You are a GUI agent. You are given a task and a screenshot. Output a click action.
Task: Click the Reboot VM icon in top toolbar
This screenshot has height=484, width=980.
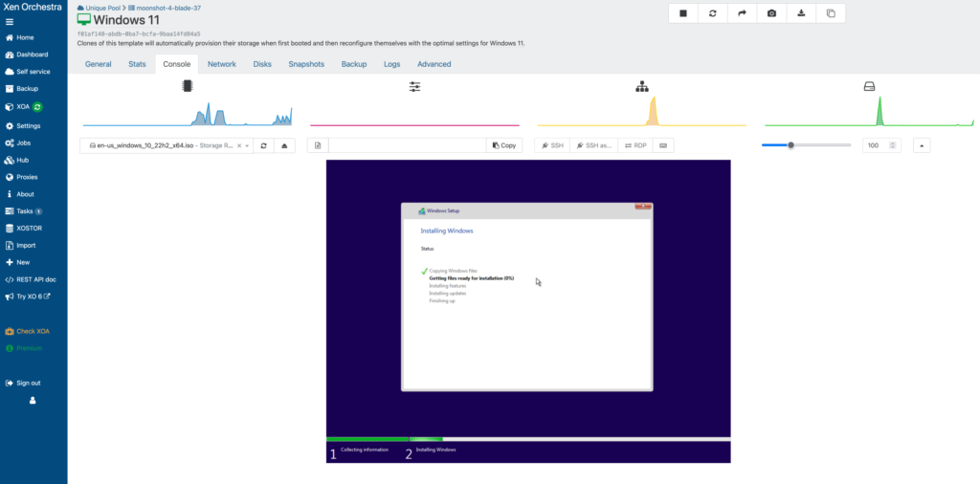[x=713, y=13]
